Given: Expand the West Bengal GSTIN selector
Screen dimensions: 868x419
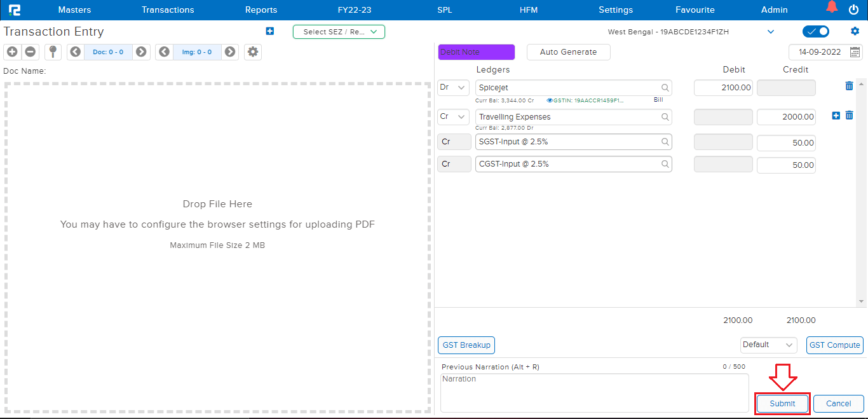Looking at the screenshot, I should coord(771,32).
